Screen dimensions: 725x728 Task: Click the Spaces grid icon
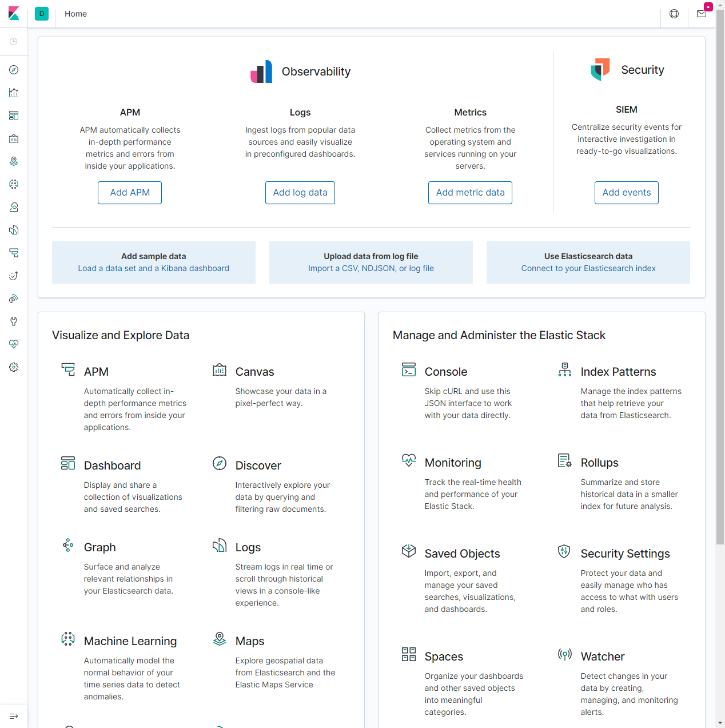click(x=409, y=654)
